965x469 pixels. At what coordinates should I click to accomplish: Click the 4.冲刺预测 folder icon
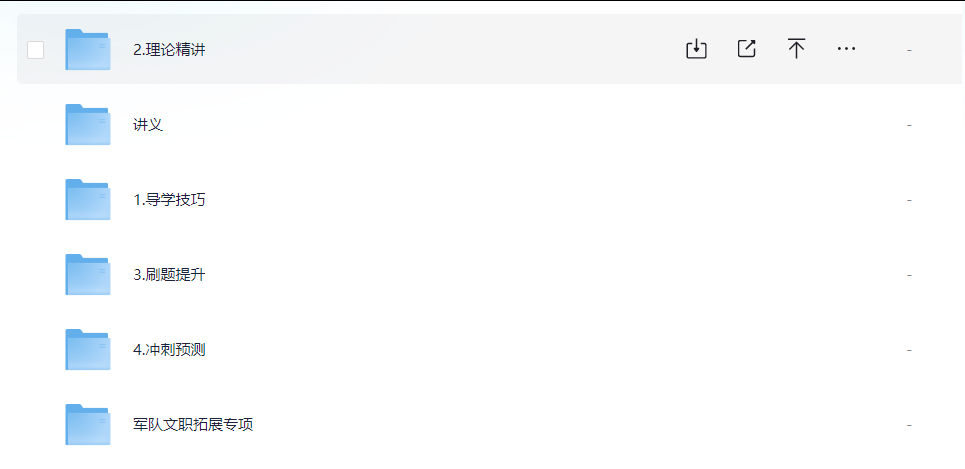coord(88,350)
